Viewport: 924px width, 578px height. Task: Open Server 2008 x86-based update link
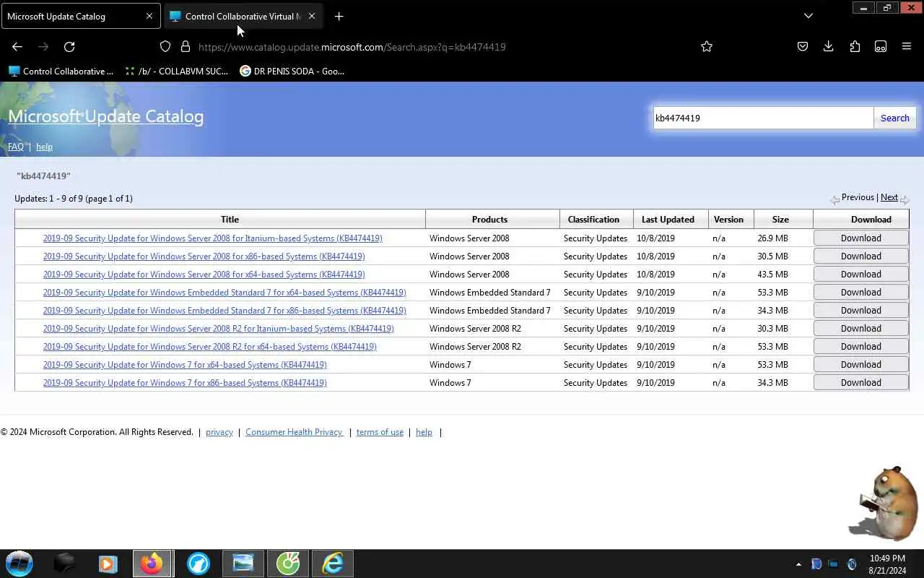[x=204, y=256]
